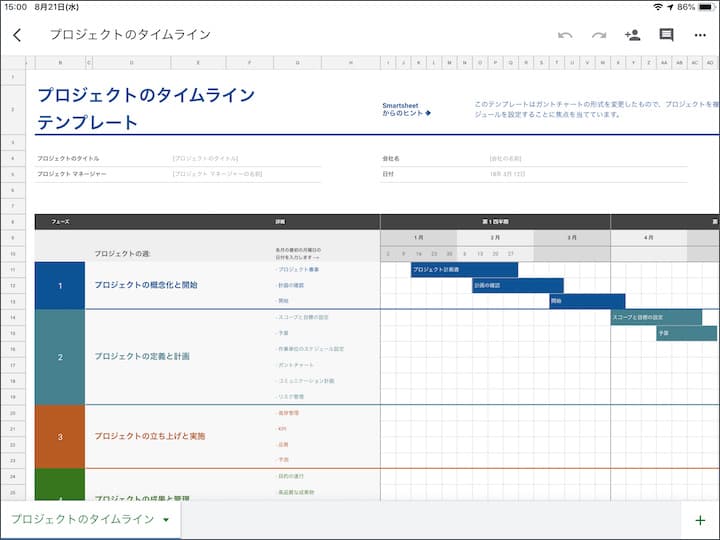720x540 pixels.
Task: Select the 計画の確認 Gantt bar
Action: (x=518, y=285)
